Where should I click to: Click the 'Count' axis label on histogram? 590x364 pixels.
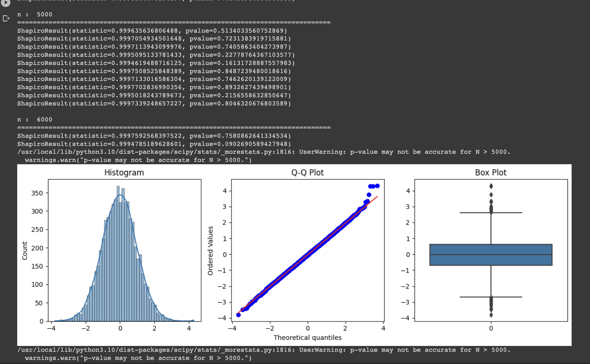click(x=25, y=251)
